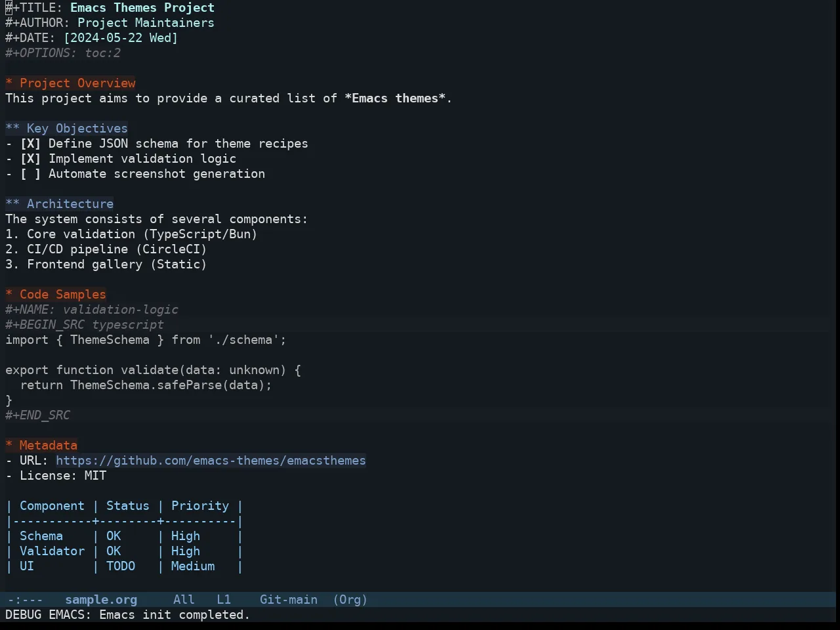Open the GitHub emacs-themes URL
Image resolution: width=840 pixels, height=630 pixels.
pos(211,461)
